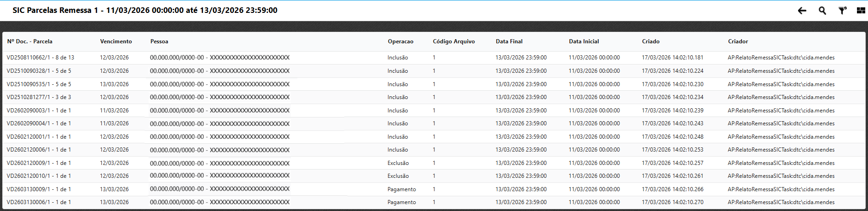This screenshot has width=868, height=211.
Task: Select row VD2602090003/1 with Inclusão operation
Action: click(x=39, y=111)
